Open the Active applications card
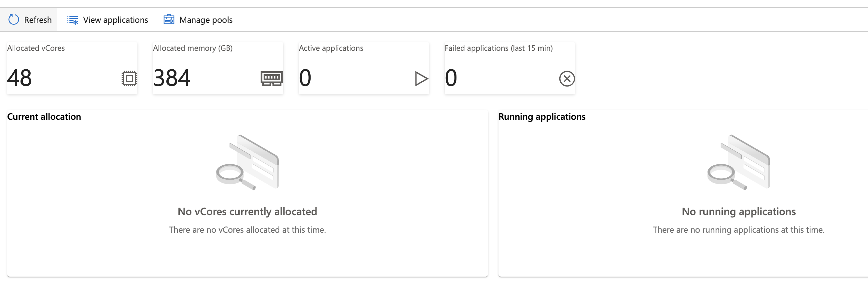This screenshot has width=868, height=302. click(364, 67)
